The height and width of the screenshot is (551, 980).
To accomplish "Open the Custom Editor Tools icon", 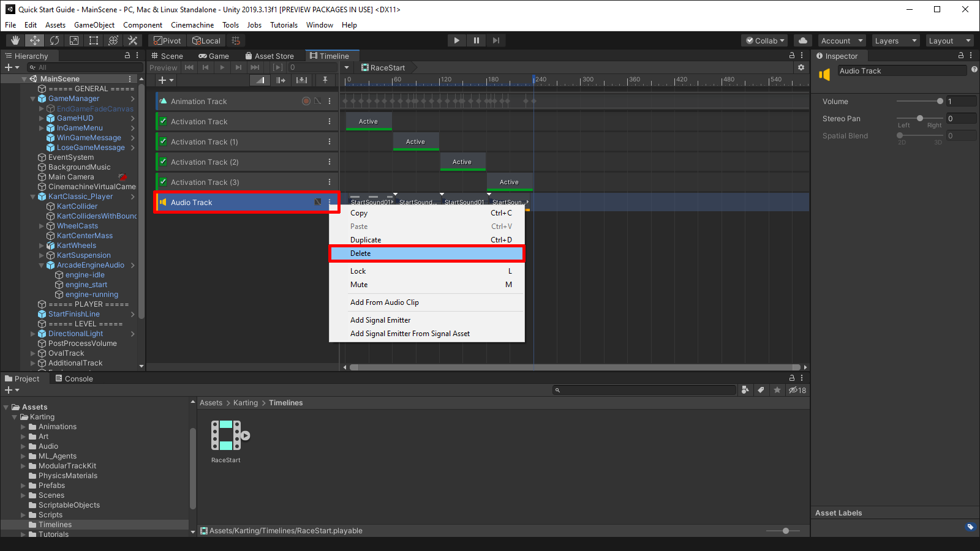I will [133, 40].
